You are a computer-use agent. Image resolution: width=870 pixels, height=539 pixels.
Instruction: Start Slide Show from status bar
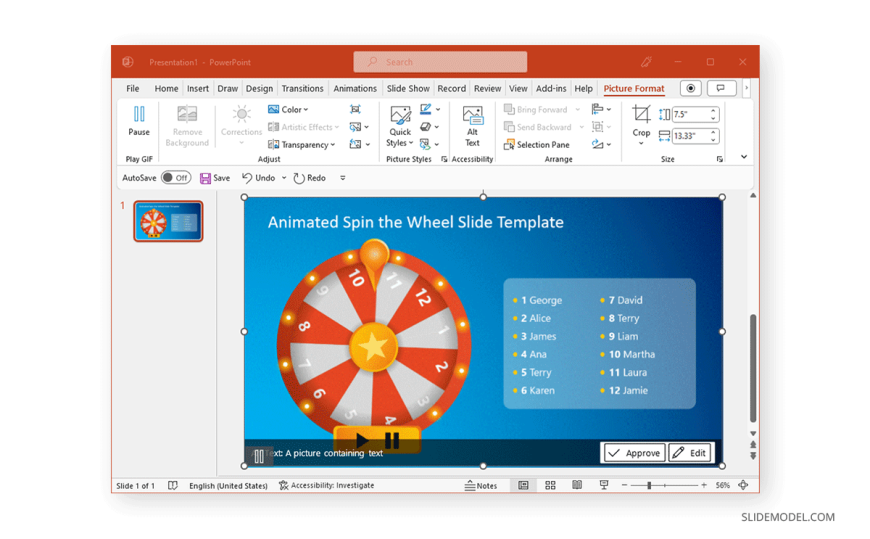click(x=604, y=485)
